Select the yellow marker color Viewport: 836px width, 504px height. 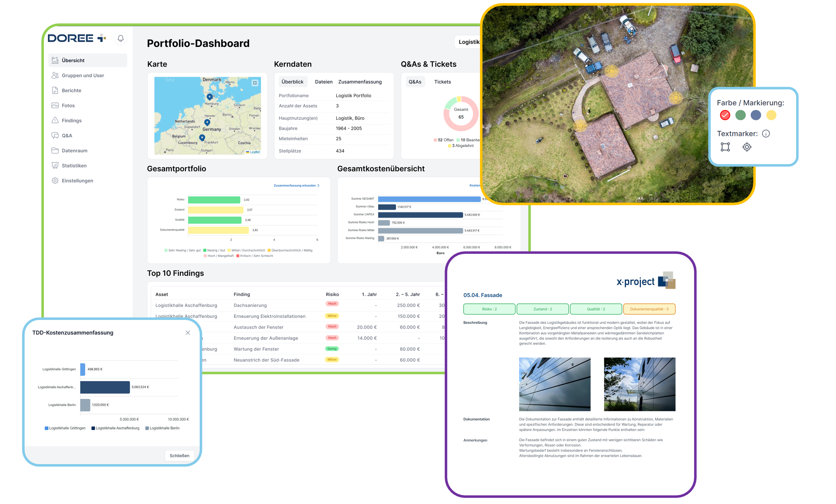tap(771, 115)
